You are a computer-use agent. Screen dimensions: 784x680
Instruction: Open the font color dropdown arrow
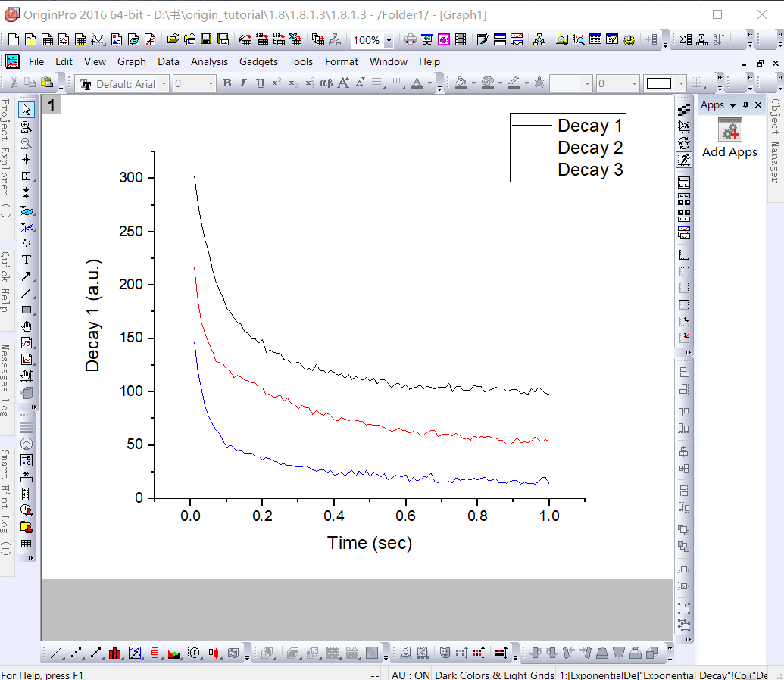tap(430, 83)
